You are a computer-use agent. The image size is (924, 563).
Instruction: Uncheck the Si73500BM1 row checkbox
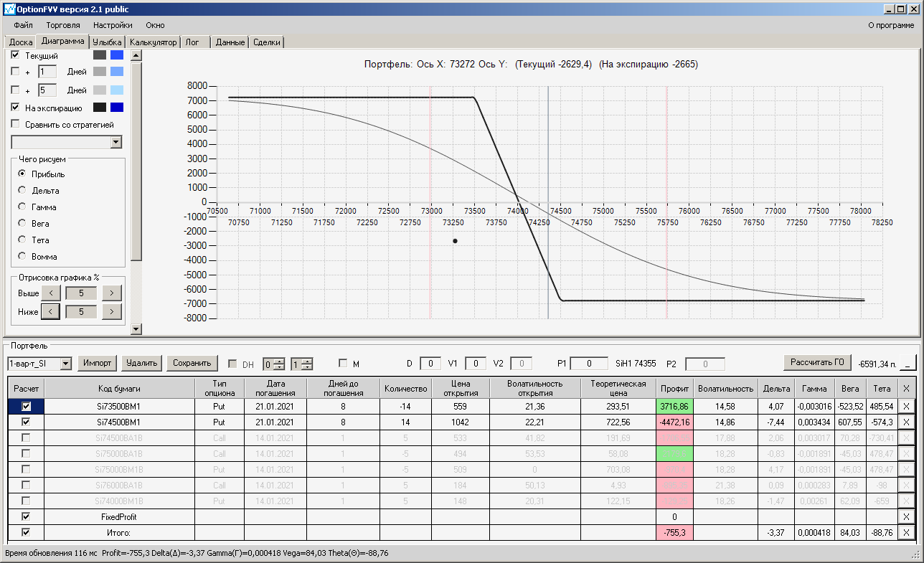(27, 406)
